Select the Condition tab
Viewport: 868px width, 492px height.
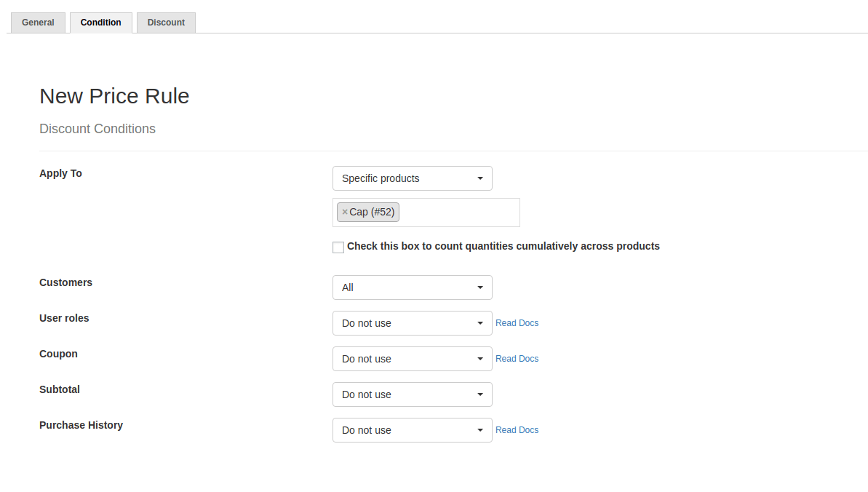pos(101,23)
